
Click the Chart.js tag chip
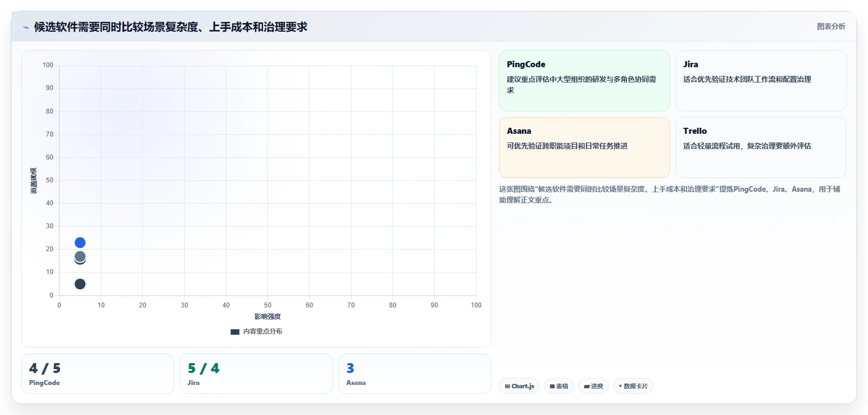[519, 386]
